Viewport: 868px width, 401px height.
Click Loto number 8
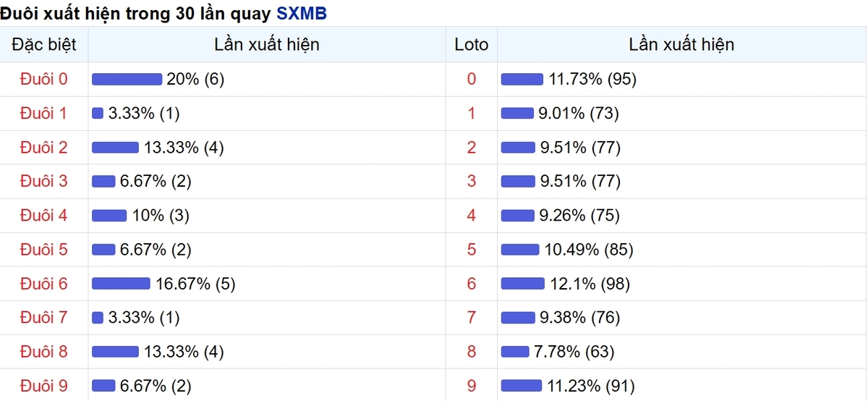click(472, 352)
